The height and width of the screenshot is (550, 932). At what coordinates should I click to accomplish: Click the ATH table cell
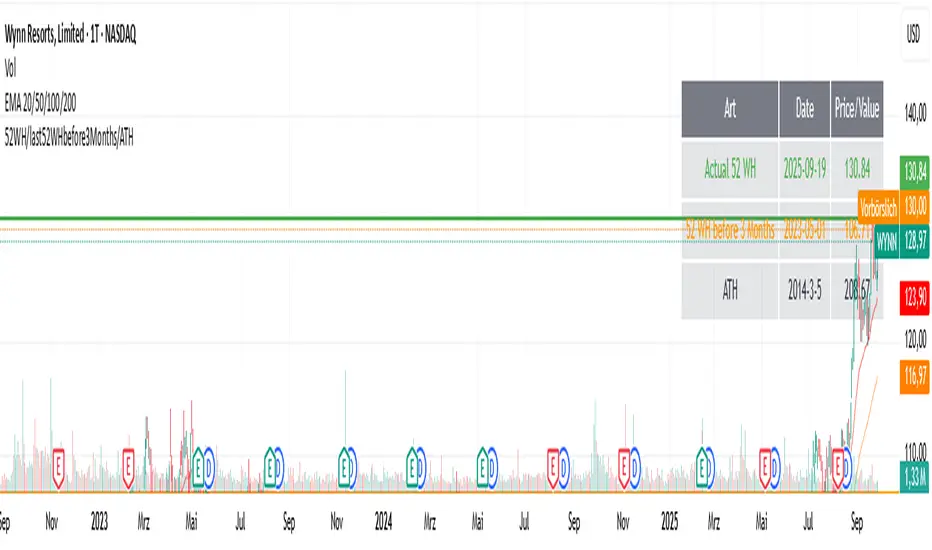(730, 291)
